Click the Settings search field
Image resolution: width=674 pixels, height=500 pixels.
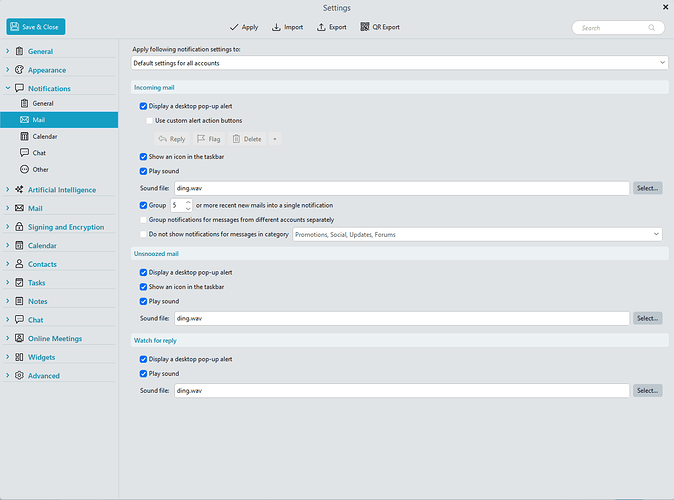click(x=618, y=28)
